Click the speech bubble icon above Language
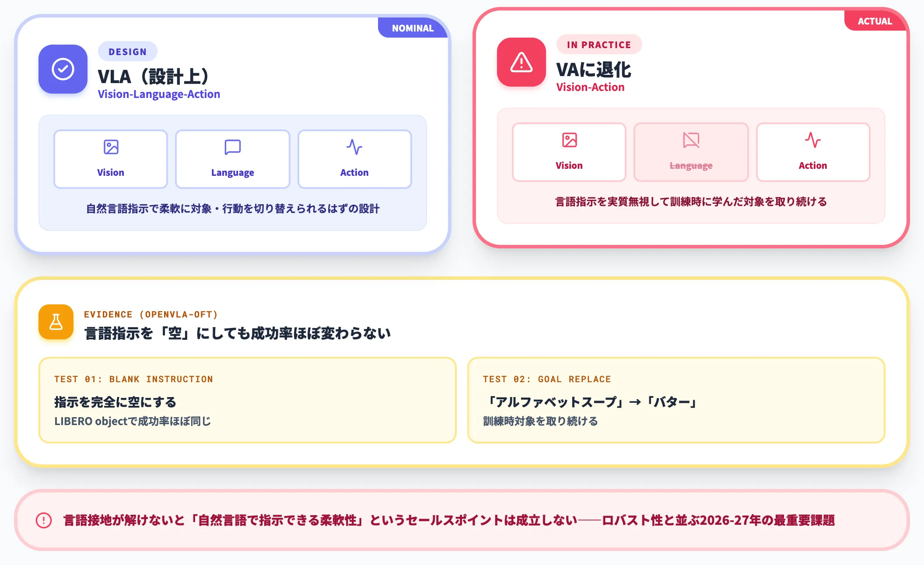 click(233, 147)
